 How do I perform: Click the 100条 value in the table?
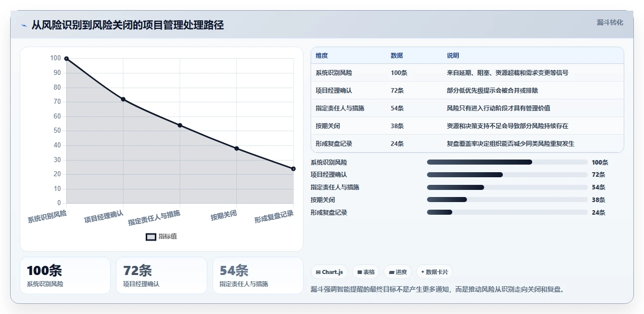(399, 73)
